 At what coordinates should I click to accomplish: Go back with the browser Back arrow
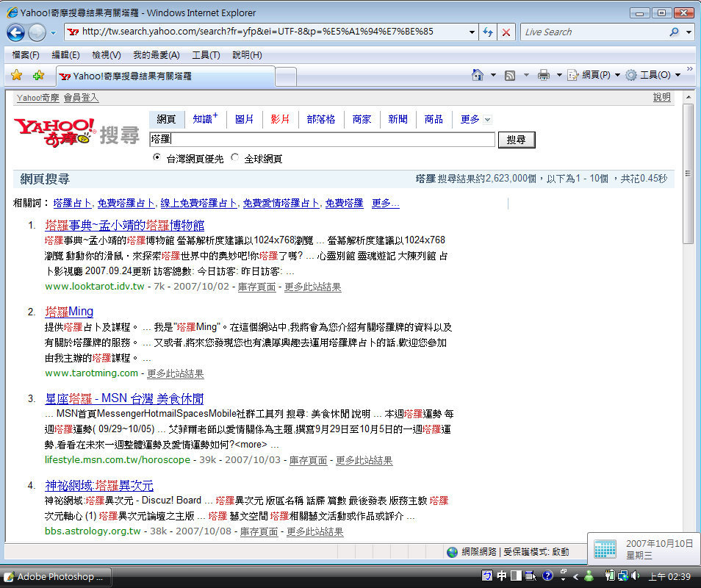(x=15, y=32)
